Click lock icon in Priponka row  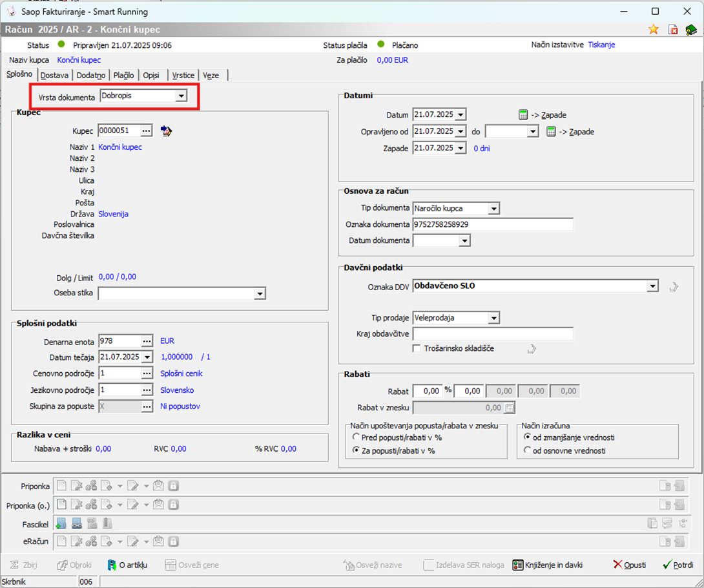(x=173, y=485)
